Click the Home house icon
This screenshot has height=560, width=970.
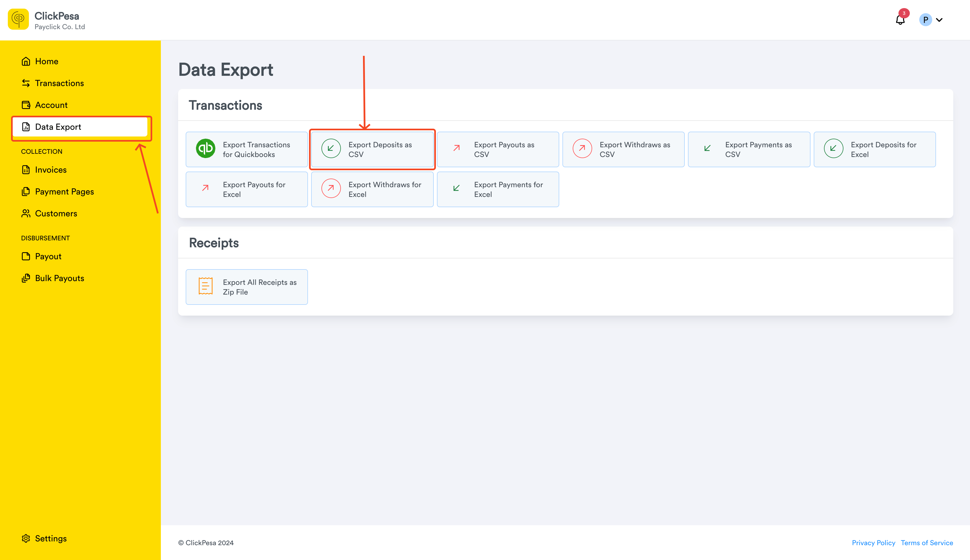tap(26, 61)
